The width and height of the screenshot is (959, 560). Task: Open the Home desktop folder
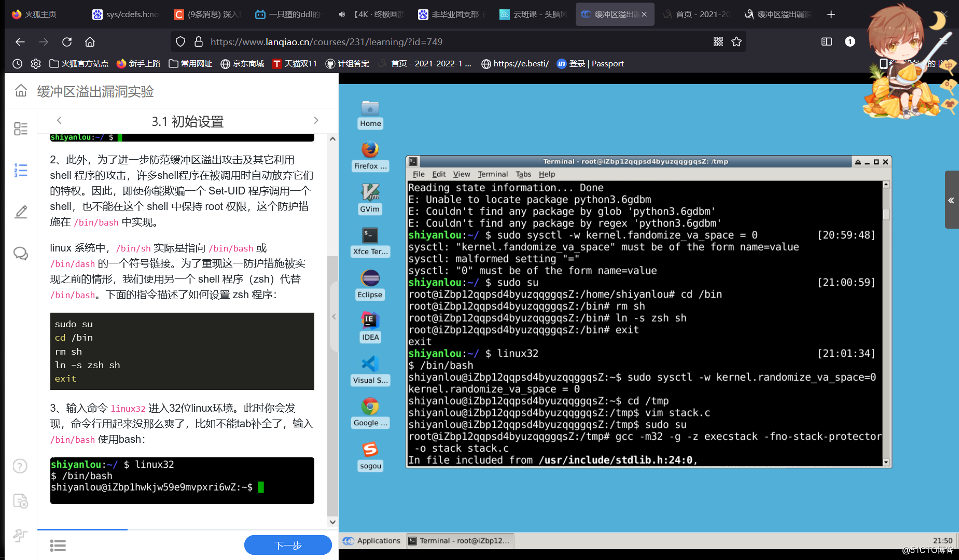(x=370, y=114)
